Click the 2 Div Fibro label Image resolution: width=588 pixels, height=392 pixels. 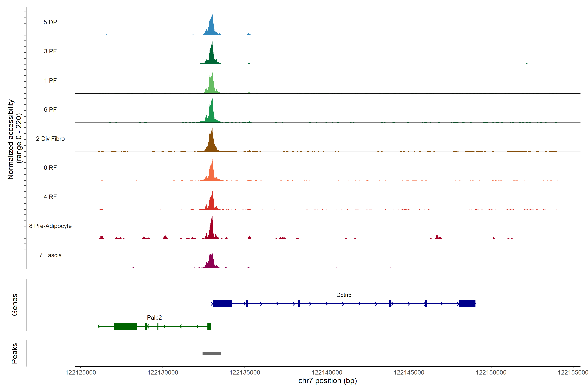[x=50, y=139]
